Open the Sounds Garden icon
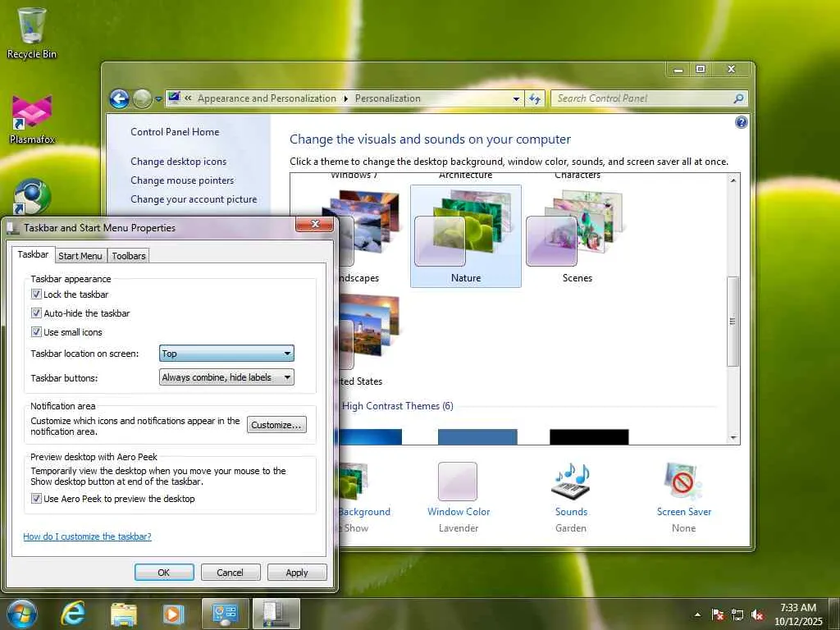The image size is (840, 630). click(571, 481)
